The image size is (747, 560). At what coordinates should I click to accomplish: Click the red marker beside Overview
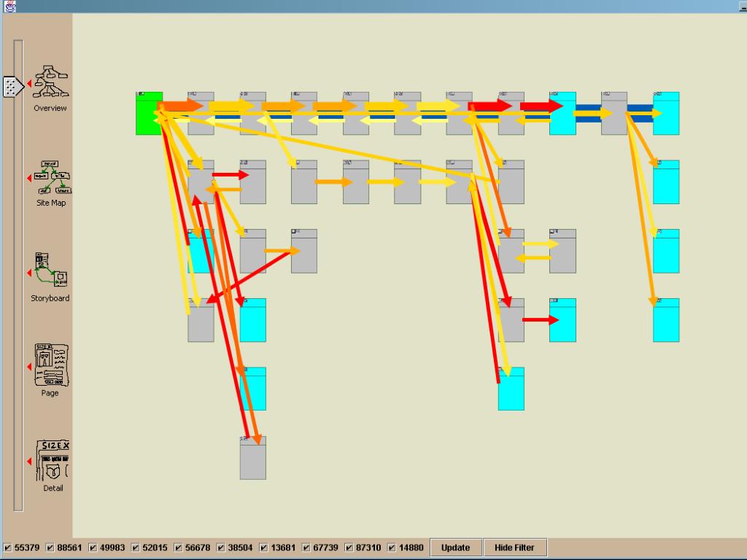[29, 84]
